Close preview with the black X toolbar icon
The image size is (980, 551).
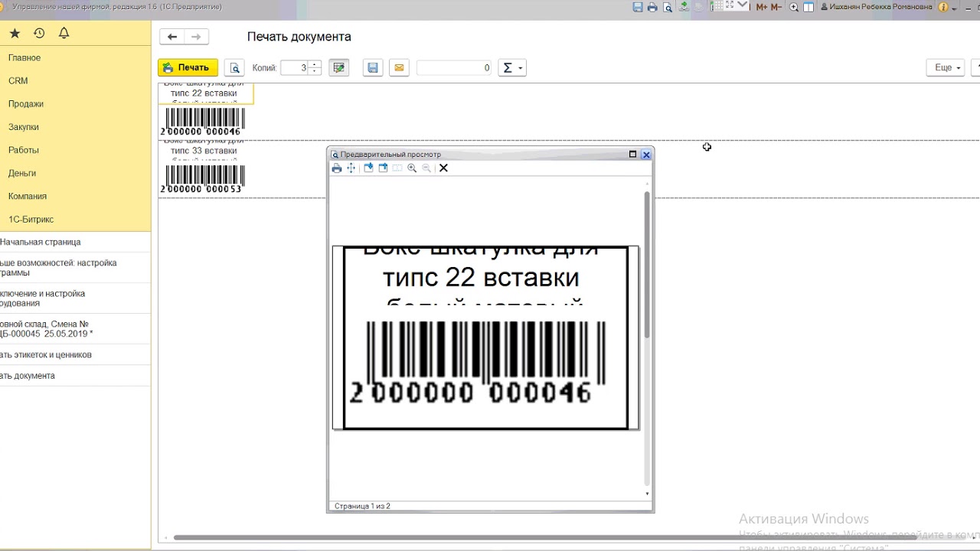[443, 168]
